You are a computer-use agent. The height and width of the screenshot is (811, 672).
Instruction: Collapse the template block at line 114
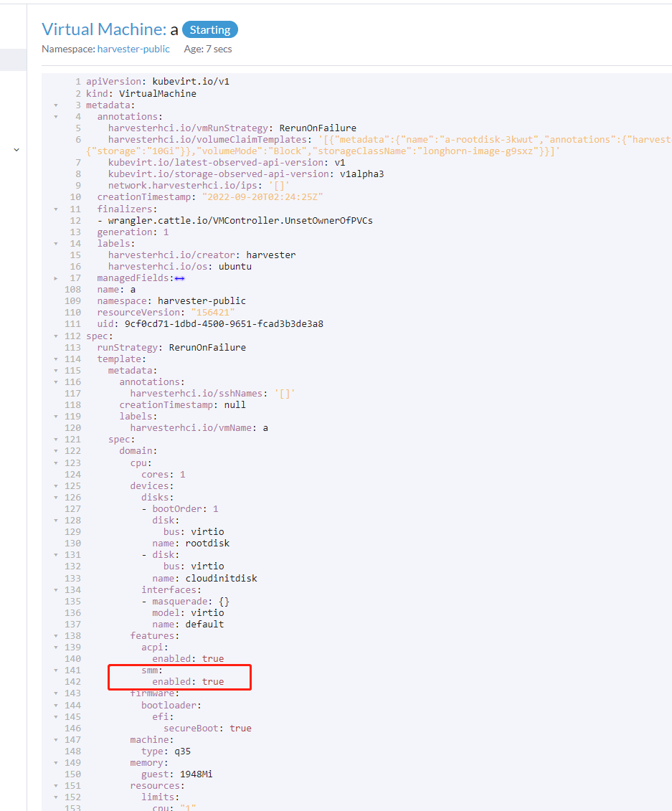[56, 359]
